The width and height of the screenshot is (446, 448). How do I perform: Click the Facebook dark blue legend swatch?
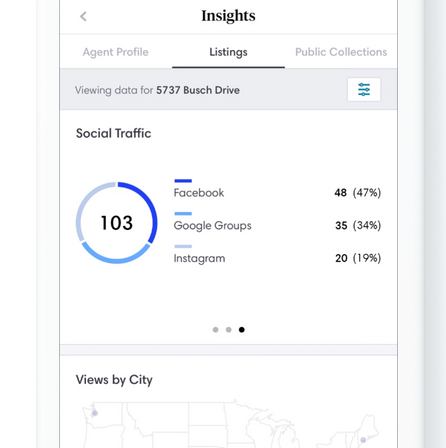coord(183,181)
